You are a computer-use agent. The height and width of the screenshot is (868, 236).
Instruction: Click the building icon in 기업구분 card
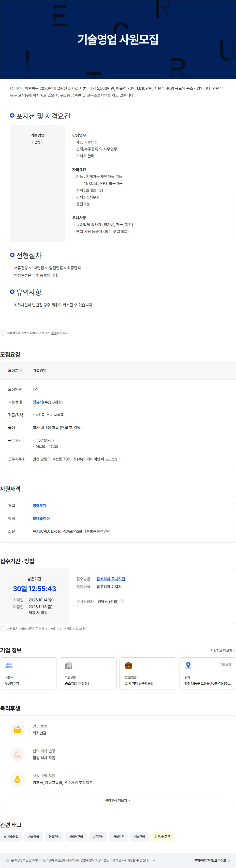pyautogui.click(x=69, y=665)
